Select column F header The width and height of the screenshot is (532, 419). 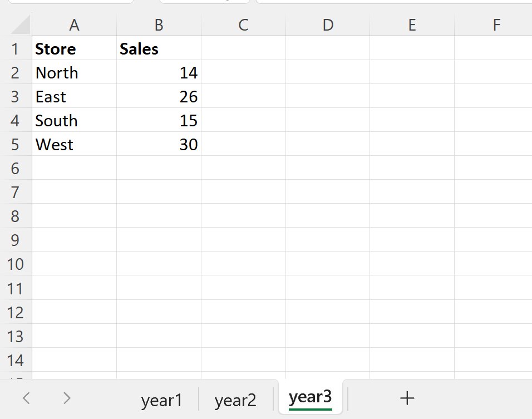tap(496, 24)
